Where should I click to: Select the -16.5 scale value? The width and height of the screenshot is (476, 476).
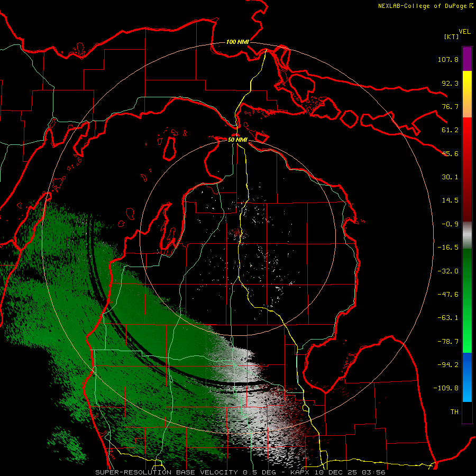448,248
